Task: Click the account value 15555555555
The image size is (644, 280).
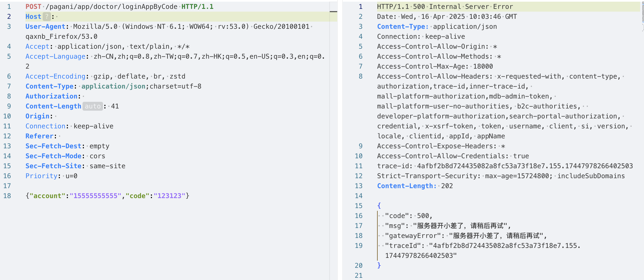Action: [x=96, y=196]
